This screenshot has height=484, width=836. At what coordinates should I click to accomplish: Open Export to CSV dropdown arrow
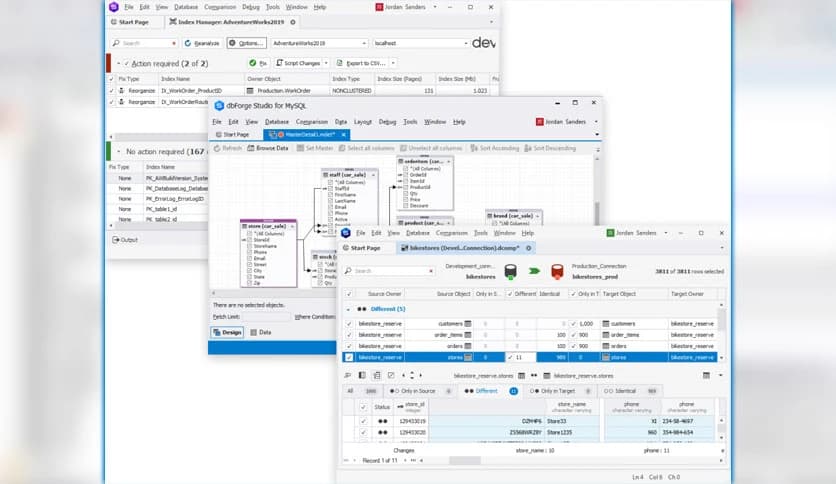[393, 63]
